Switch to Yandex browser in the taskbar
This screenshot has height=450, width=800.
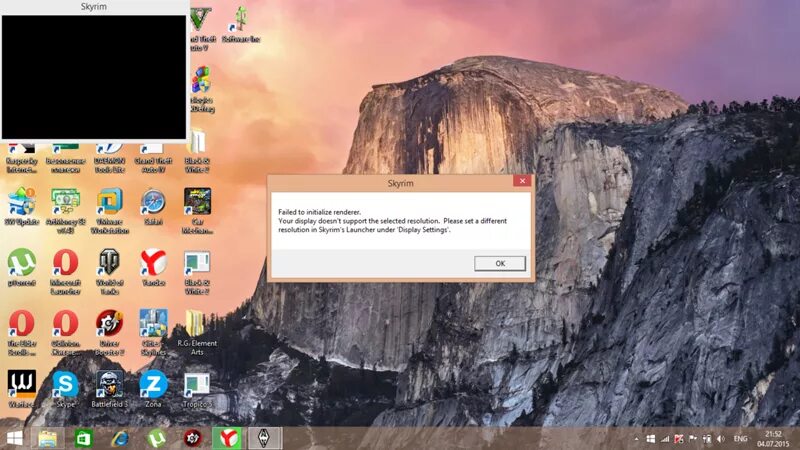tap(227, 438)
